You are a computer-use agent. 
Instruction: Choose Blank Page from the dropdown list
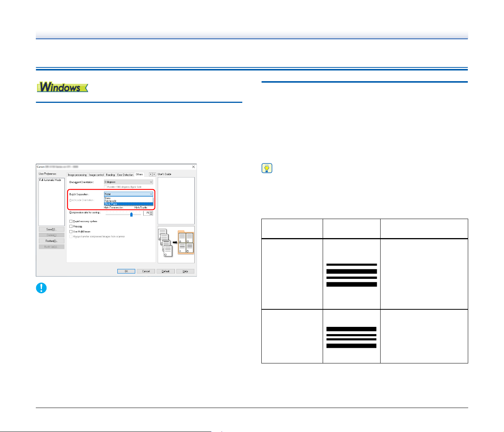pos(128,204)
